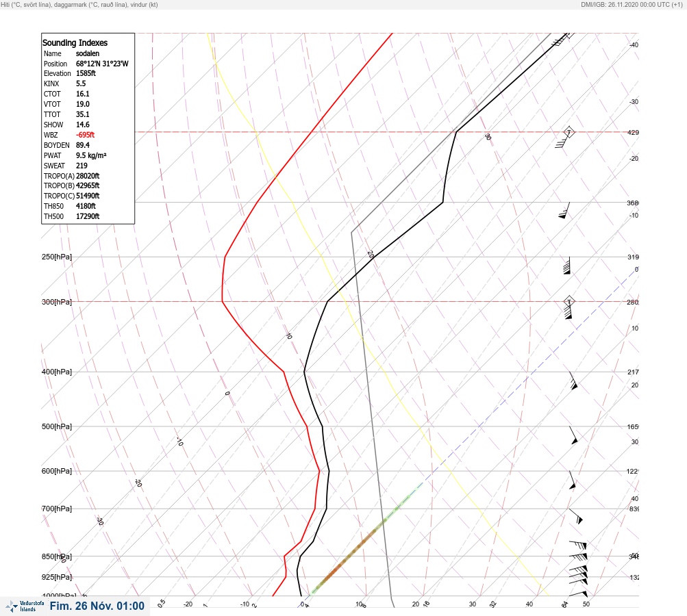Click the 0.5 mixing ratio label
Screen dimensions: 687x616
click(161, 603)
